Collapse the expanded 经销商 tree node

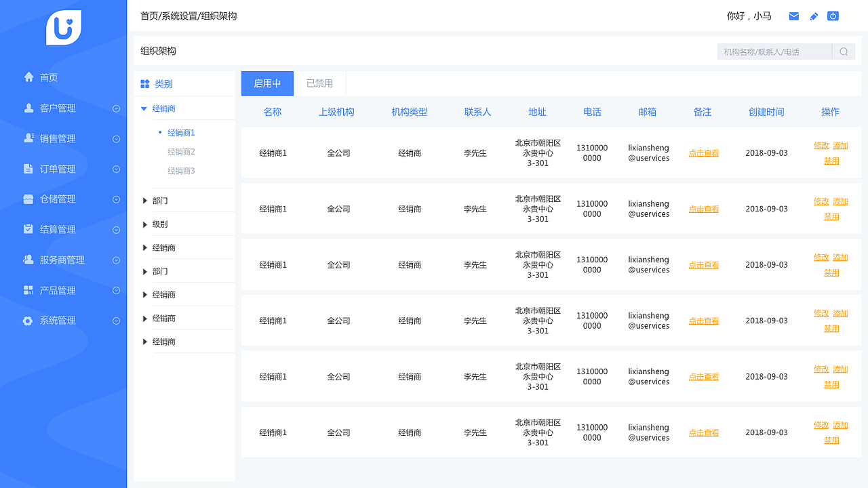[x=144, y=108]
